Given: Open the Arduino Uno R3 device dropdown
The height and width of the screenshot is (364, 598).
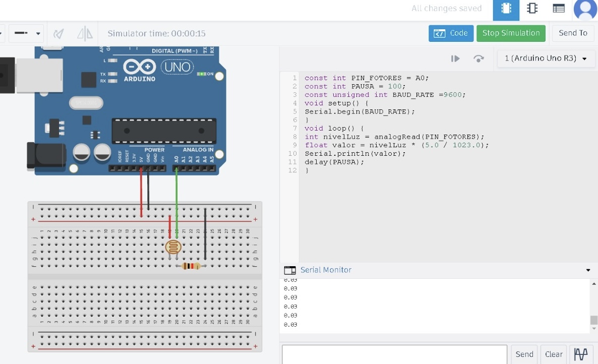Looking at the screenshot, I should (546, 58).
